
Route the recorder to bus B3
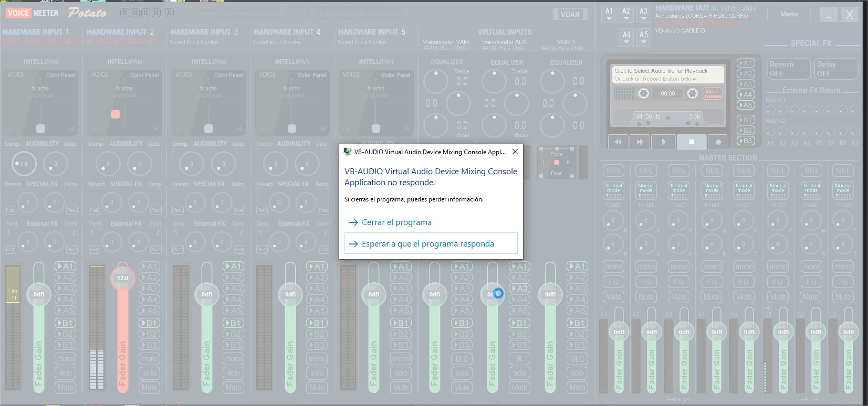click(x=745, y=141)
